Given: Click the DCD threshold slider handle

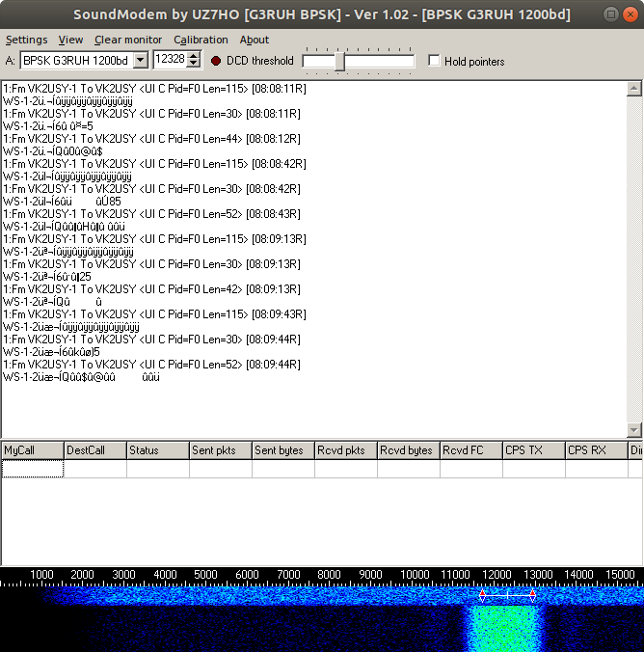Looking at the screenshot, I should point(339,62).
